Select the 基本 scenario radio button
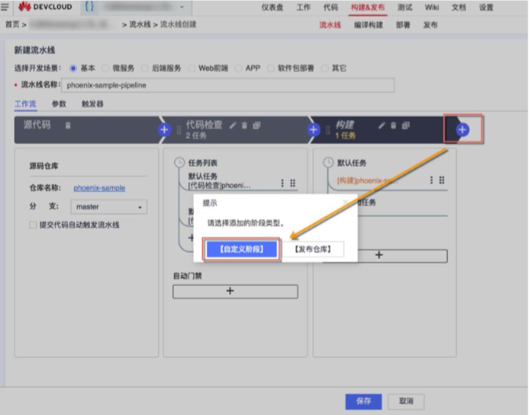This screenshot has height=415, width=532. (x=73, y=68)
